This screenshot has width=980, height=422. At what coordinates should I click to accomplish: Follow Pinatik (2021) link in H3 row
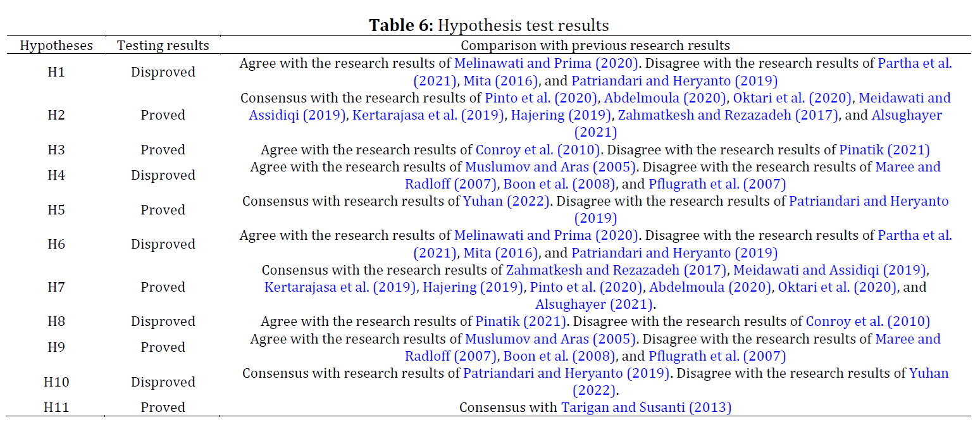point(884,150)
